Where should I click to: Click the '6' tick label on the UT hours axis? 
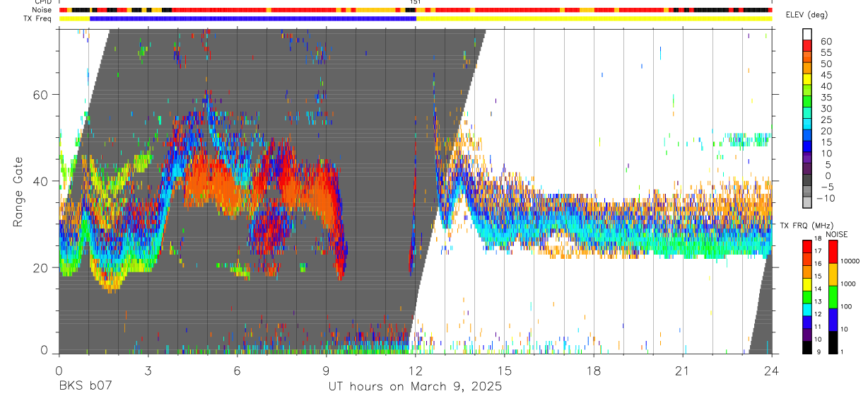coord(237,371)
